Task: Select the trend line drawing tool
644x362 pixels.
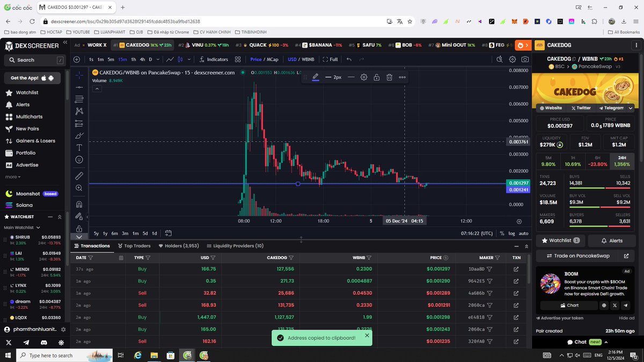Action: tap(79, 87)
